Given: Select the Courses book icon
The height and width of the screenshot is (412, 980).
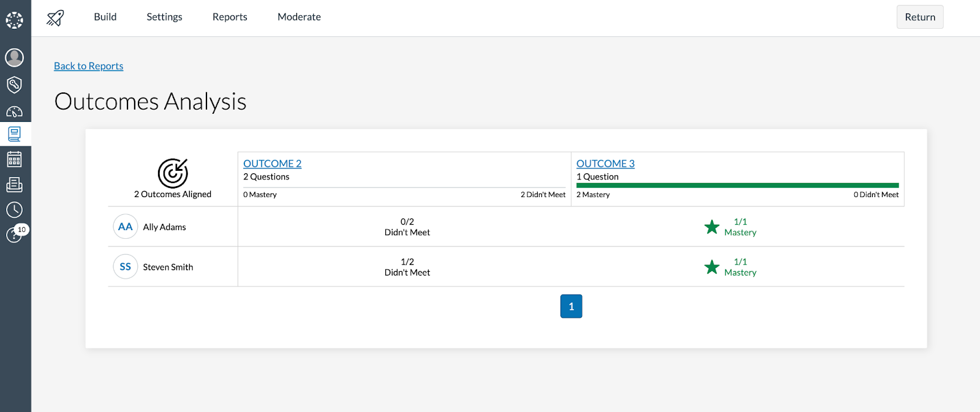Looking at the screenshot, I should pos(15,133).
